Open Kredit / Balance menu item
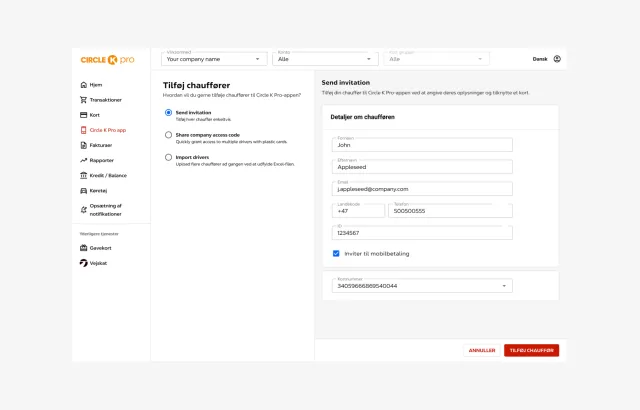 click(108, 175)
